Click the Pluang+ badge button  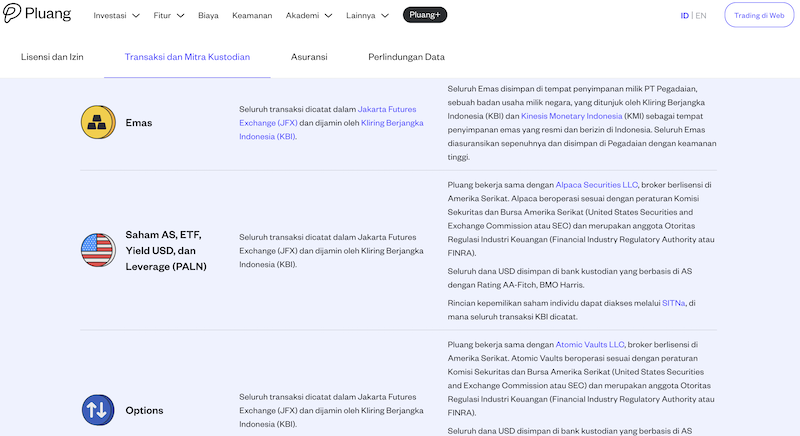tap(424, 15)
